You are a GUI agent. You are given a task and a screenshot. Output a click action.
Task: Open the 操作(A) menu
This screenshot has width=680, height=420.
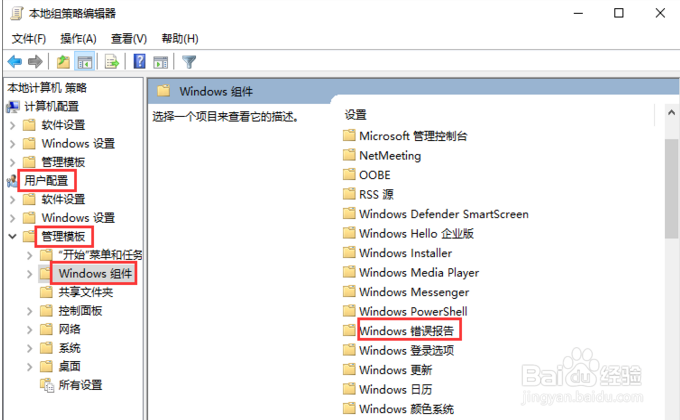(78, 39)
